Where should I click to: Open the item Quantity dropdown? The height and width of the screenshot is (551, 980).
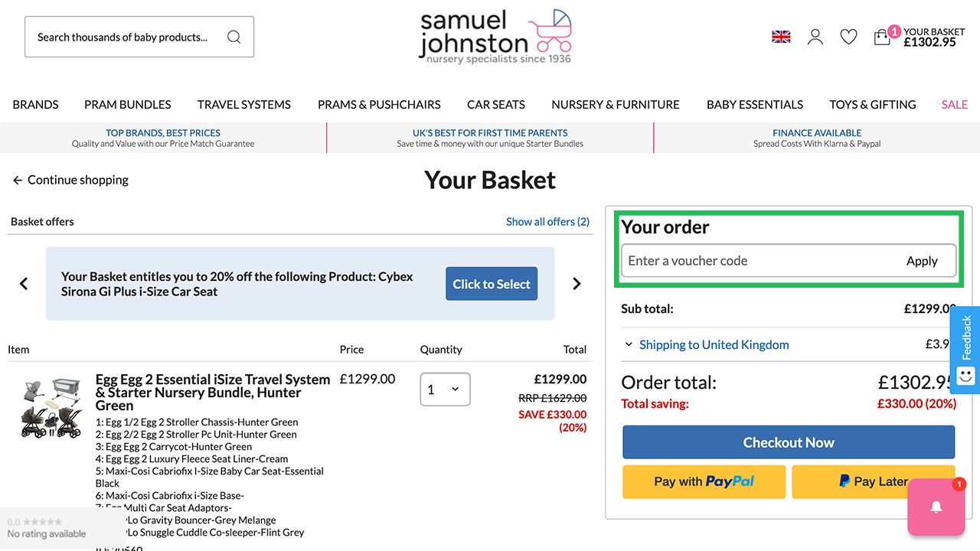pos(445,390)
